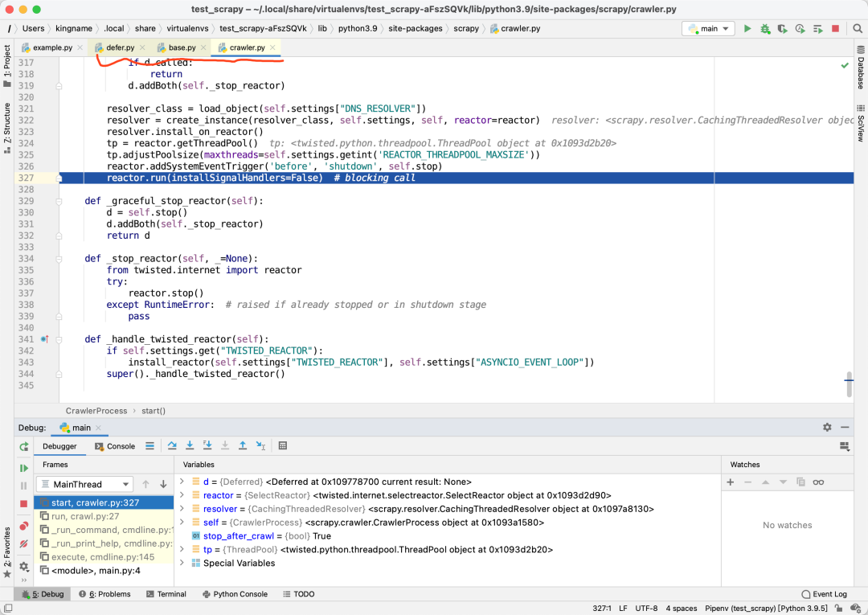Show watches in variables glasses icon

click(819, 482)
